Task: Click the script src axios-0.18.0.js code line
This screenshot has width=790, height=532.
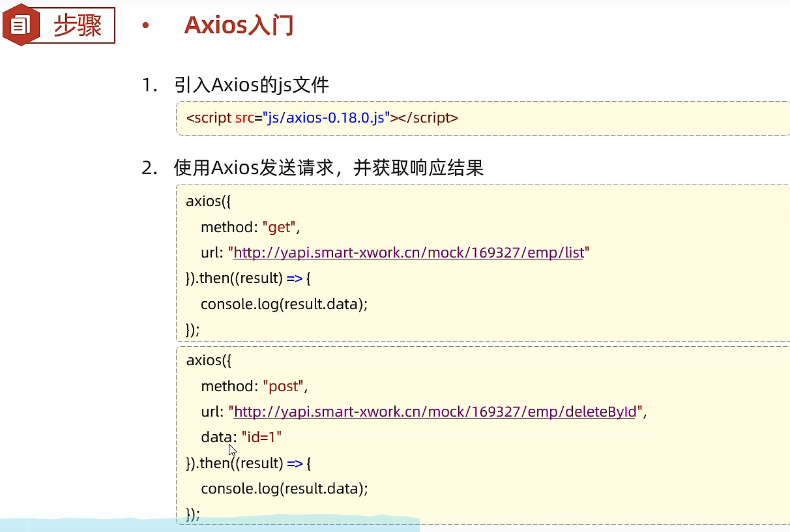Action: (x=322, y=118)
